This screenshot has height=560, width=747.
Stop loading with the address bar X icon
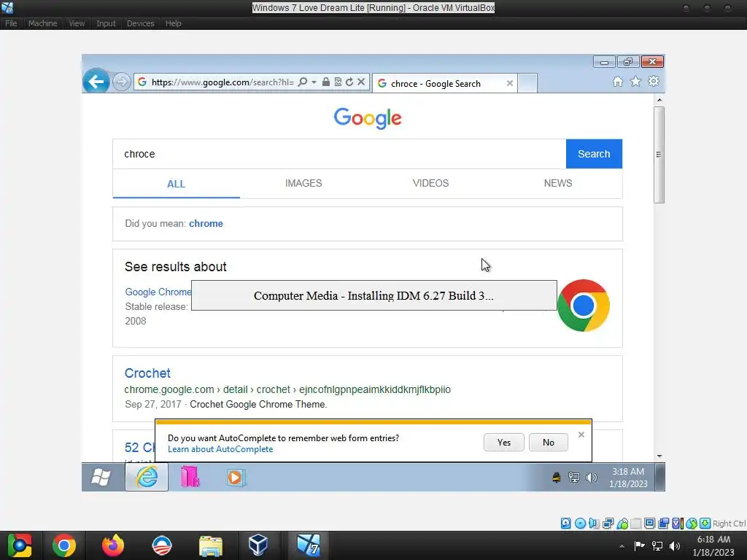tap(361, 82)
